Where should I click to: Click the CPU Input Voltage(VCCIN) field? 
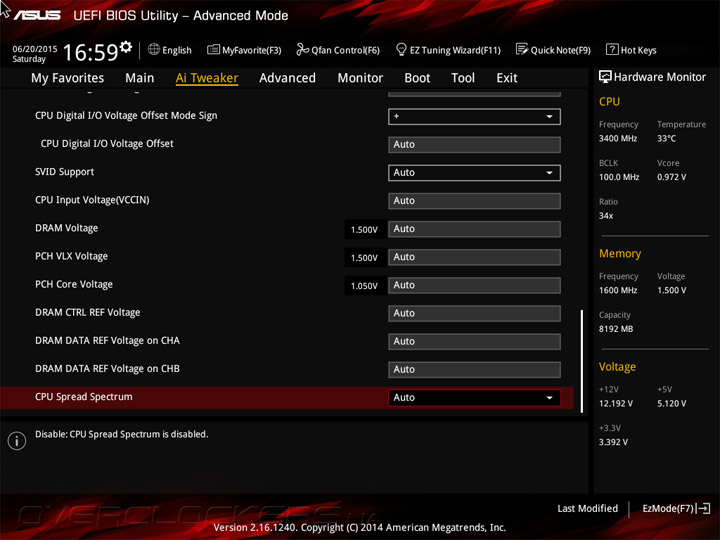click(x=474, y=201)
